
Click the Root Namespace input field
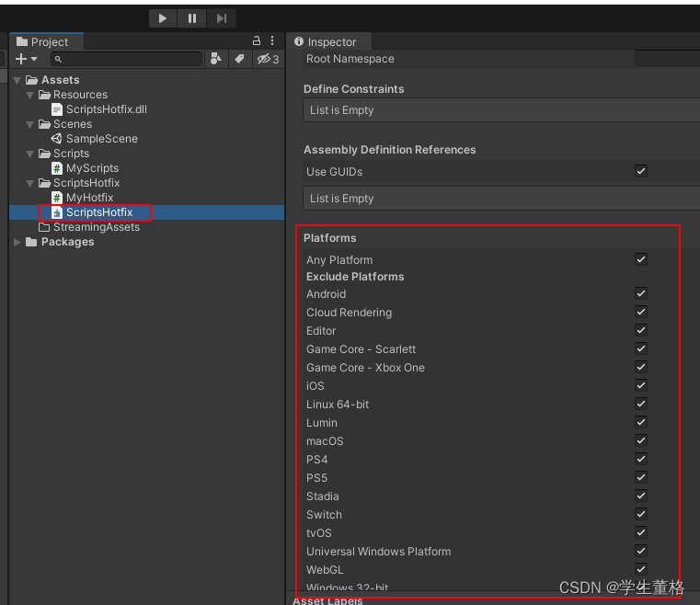pos(667,59)
